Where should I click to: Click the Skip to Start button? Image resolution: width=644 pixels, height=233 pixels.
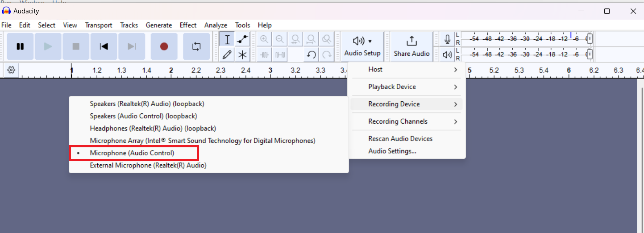pyautogui.click(x=104, y=46)
